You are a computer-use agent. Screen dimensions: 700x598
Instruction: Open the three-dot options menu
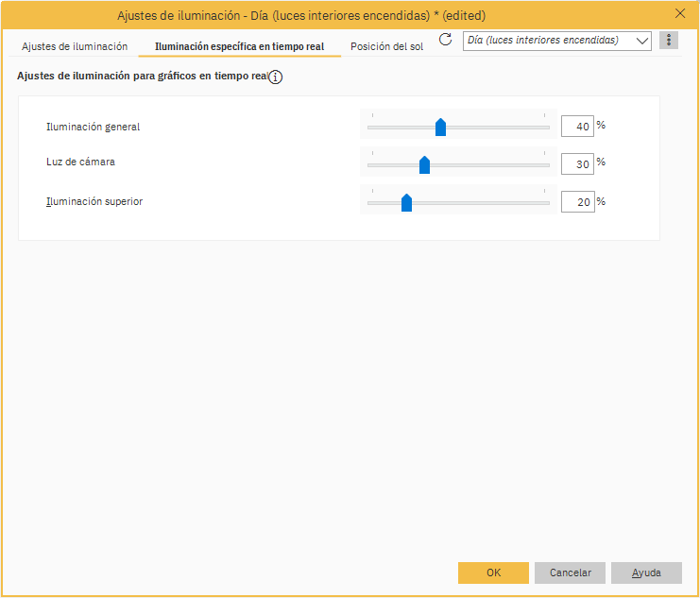click(x=669, y=40)
